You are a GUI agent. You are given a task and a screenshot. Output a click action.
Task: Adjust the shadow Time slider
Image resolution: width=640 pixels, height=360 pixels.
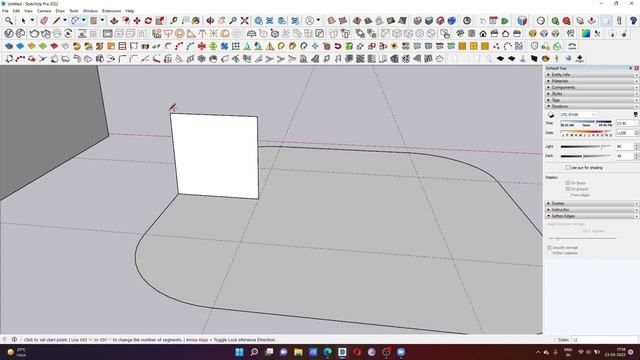pyautogui.click(x=586, y=123)
